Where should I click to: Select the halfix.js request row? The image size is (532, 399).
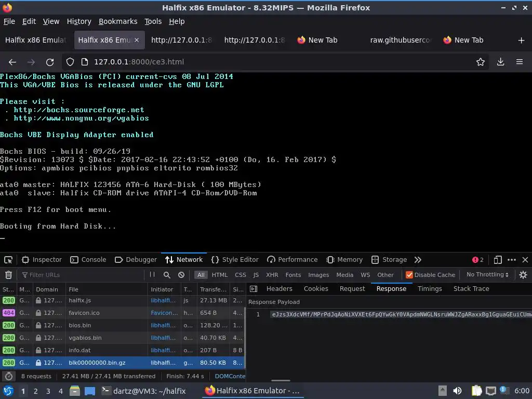[122, 300]
